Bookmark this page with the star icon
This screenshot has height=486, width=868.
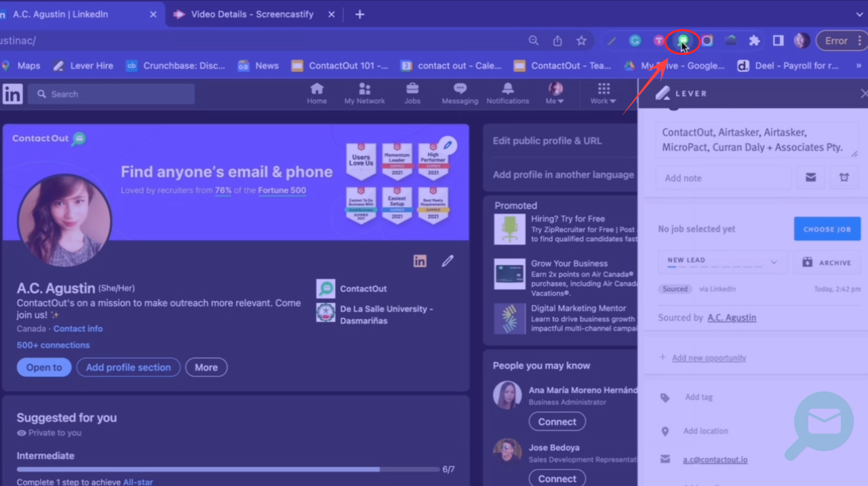[x=581, y=41]
